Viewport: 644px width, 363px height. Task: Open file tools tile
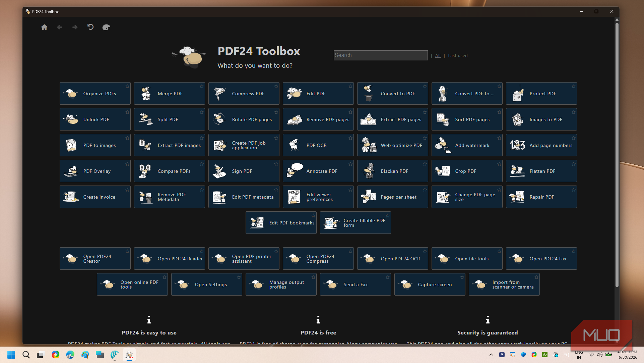[467, 259]
